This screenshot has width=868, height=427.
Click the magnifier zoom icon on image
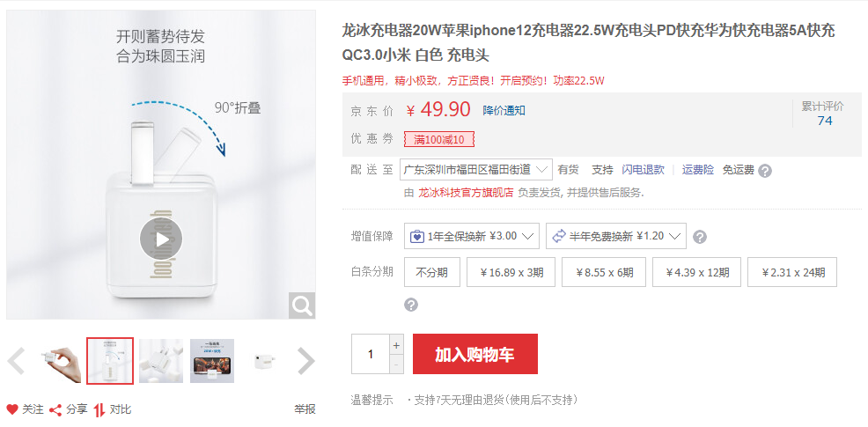(302, 306)
